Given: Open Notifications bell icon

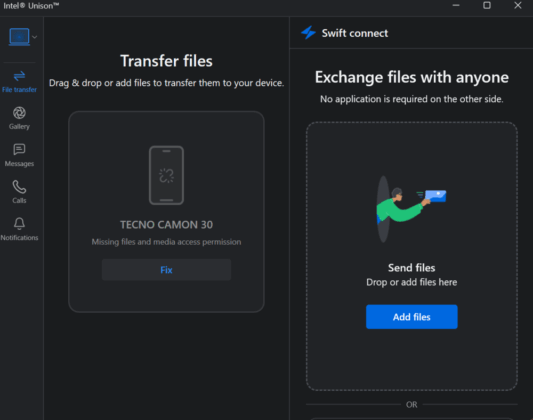Looking at the screenshot, I should (19, 224).
